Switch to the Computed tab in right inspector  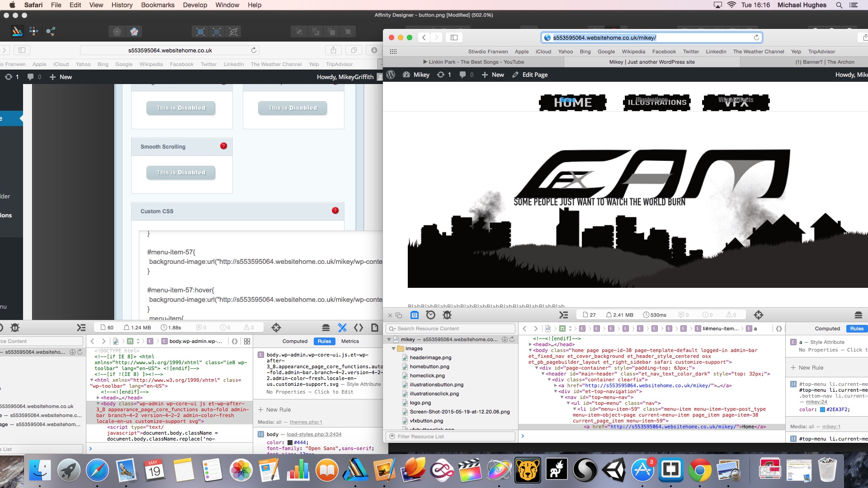click(x=827, y=328)
